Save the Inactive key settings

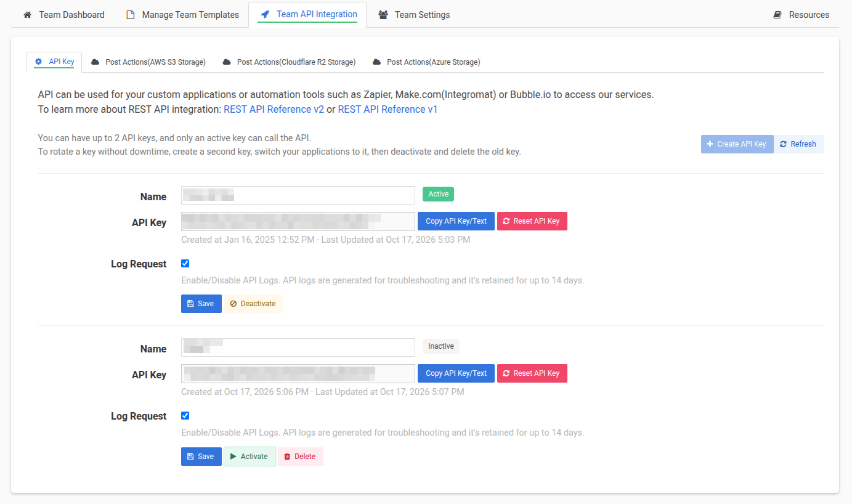pos(201,457)
